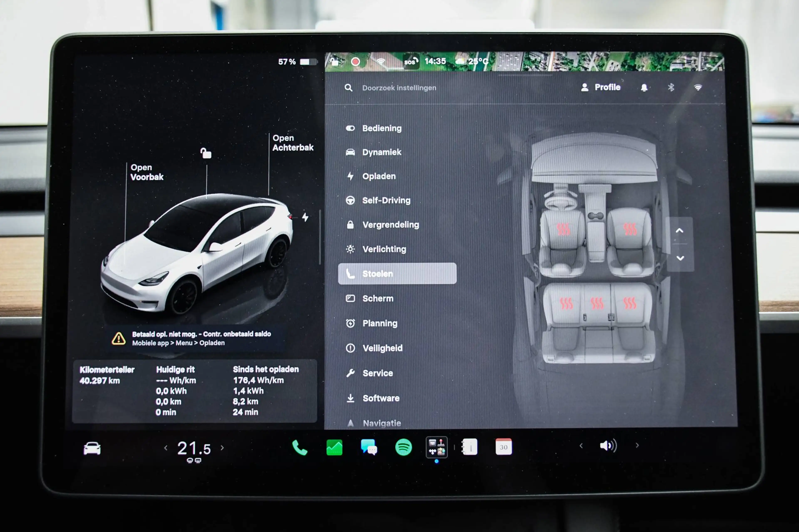The image size is (799, 532).
Task: Click the down chevron beside seats
Action: tap(680, 258)
